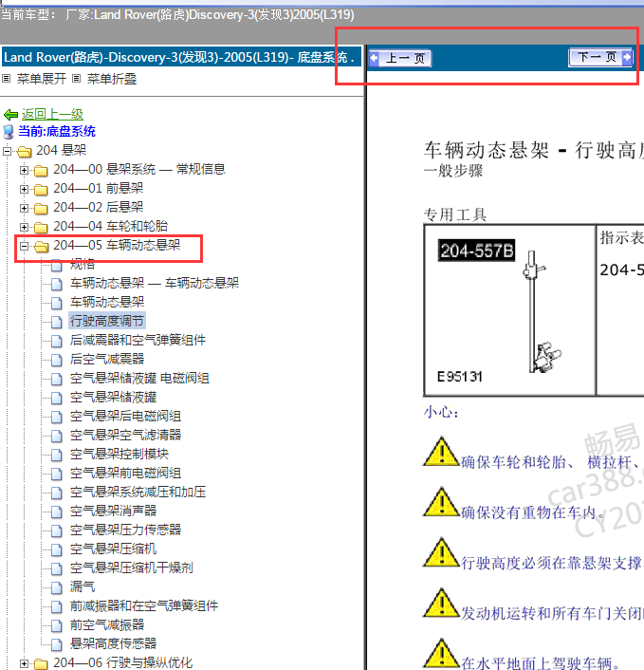Expand the 204—06 行驶与操纵优化 node
This screenshot has height=670, width=644.
[x=25, y=663]
